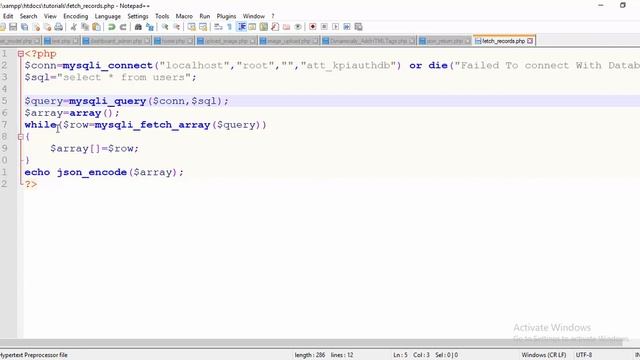Switch to image_upload.php tab
Image resolution: width=640 pixels, height=360 pixels.
(289, 41)
